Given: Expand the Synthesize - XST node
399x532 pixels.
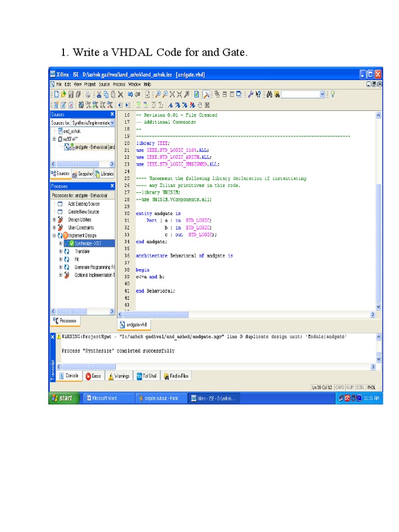Looking at the screenshot, I should click(61, 243).
